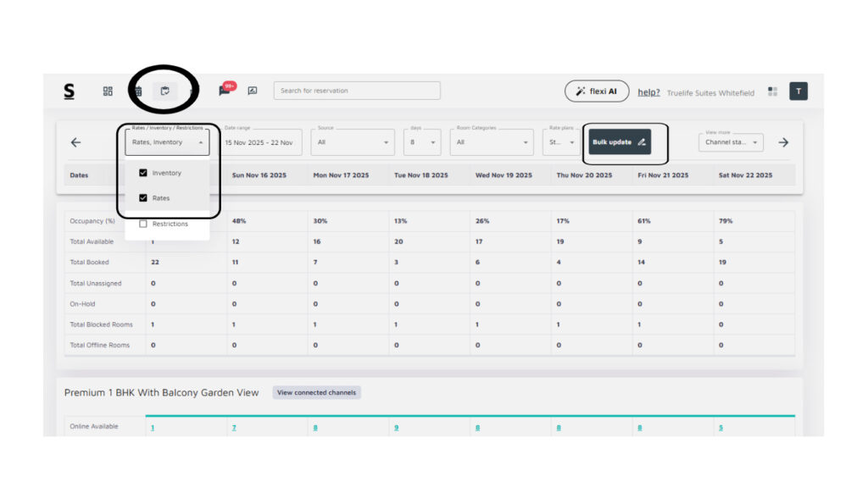
Task: Click the review/feedback icon beside messages
Action: coord(252,91)
